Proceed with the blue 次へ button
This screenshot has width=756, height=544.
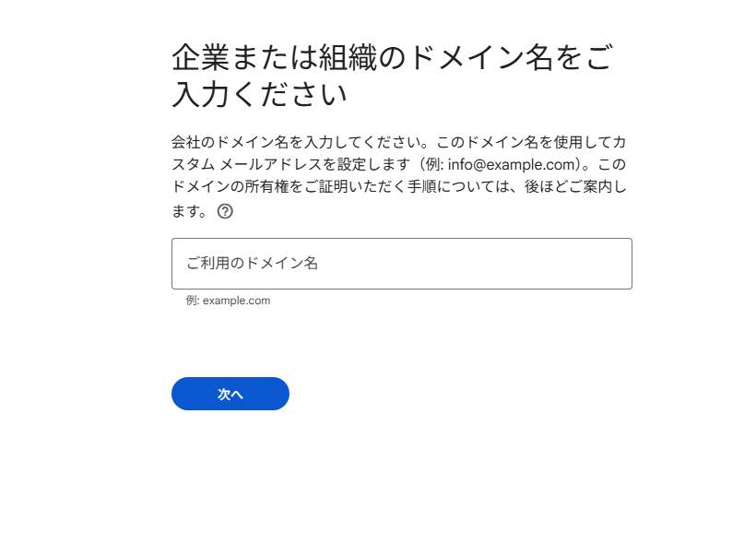click(x=230, y=394)
